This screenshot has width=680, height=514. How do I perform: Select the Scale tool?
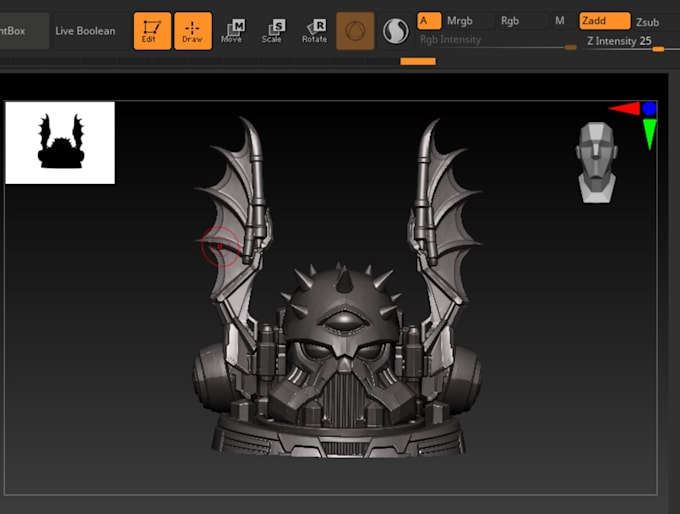273,31
